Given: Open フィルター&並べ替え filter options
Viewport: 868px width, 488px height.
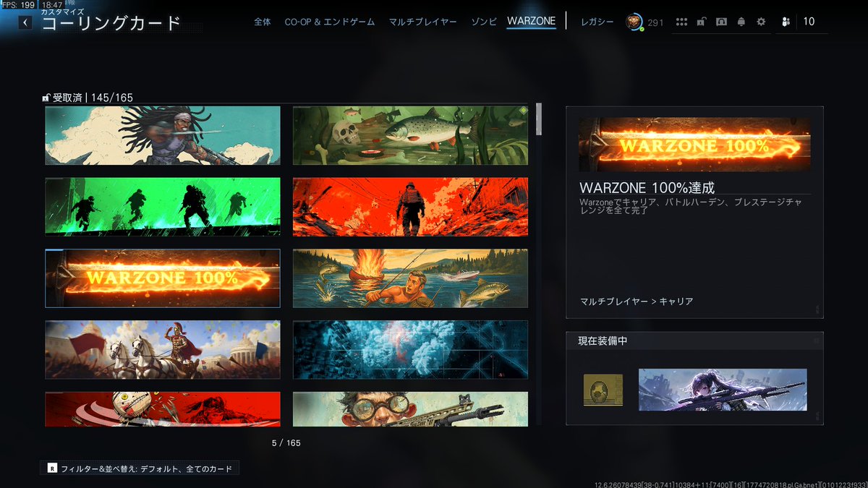Looking at the screenshot, I should (x=140, y=468).
